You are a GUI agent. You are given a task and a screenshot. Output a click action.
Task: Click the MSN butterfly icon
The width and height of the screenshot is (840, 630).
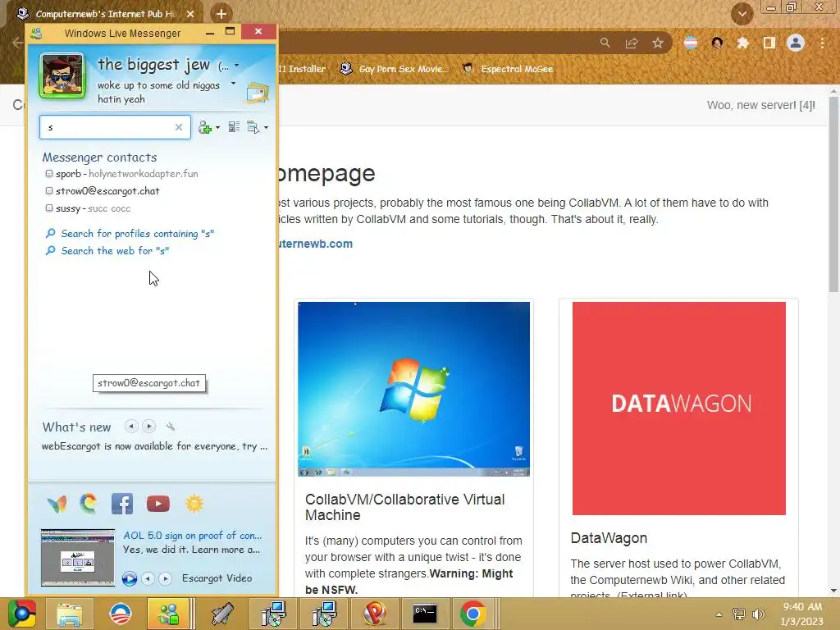(x=57, y=504)
